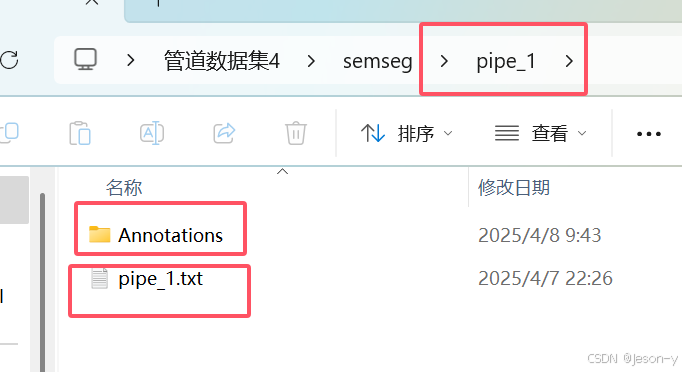Viewport: 682px width, 372px height.
Task: Go to 管道数据集4 folder in breadcrumb
Action: 221,60
